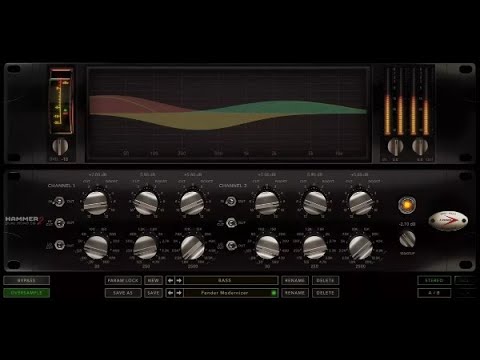Click Channel 1 high band gain knob
The height and width of the screenshot is (360, 480).
point(192,203)
